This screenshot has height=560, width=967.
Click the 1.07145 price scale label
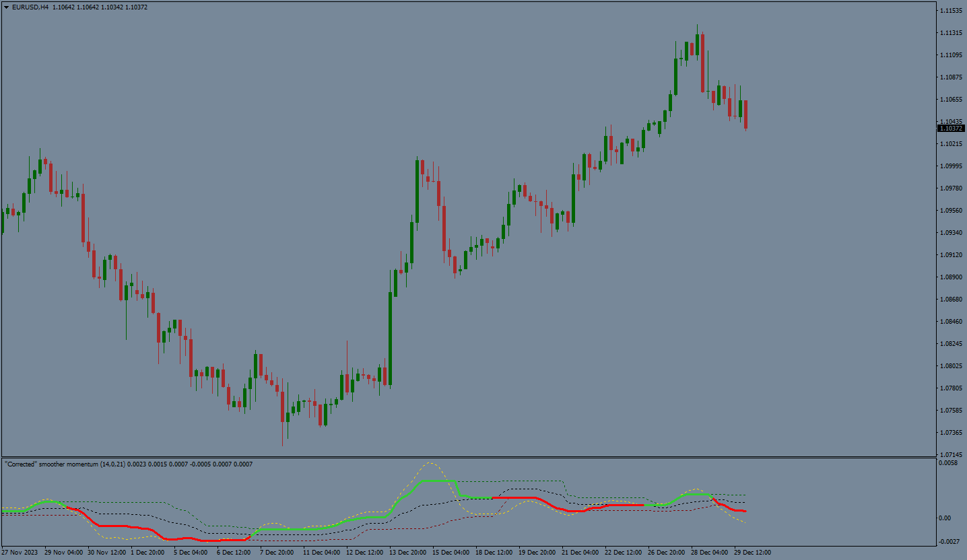coord(952,455)
